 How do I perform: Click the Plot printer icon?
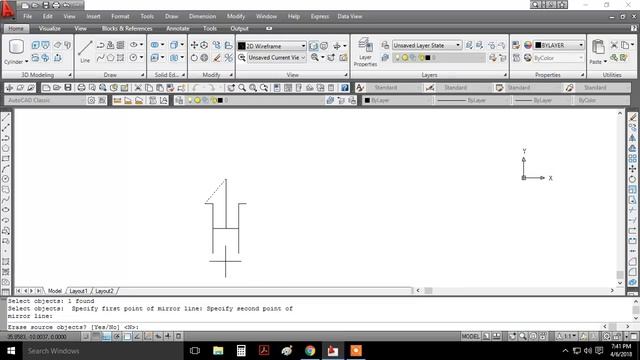81,88
